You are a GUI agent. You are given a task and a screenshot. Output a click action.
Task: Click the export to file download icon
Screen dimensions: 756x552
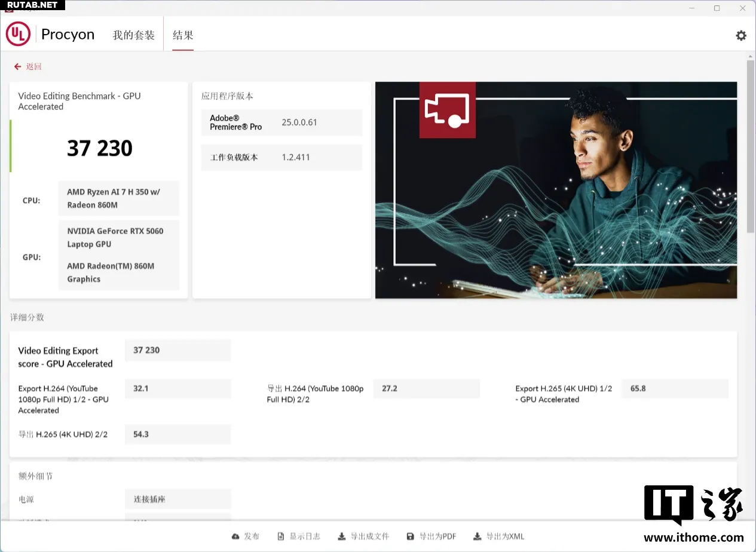[x=341, y=536]
